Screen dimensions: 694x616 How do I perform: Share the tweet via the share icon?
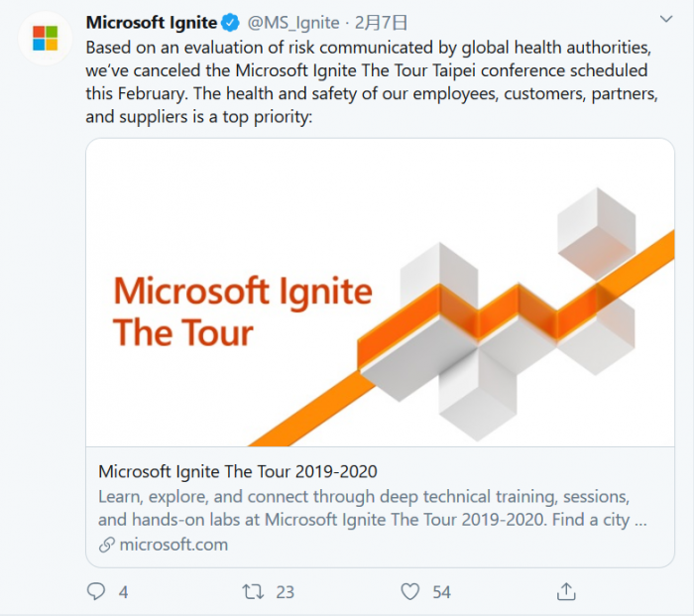(566, 591)
